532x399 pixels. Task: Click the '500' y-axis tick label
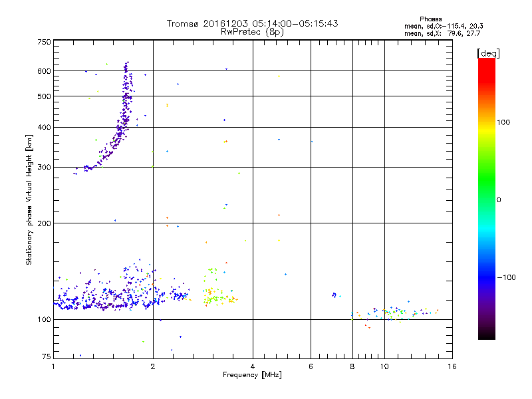click(44, 96)
